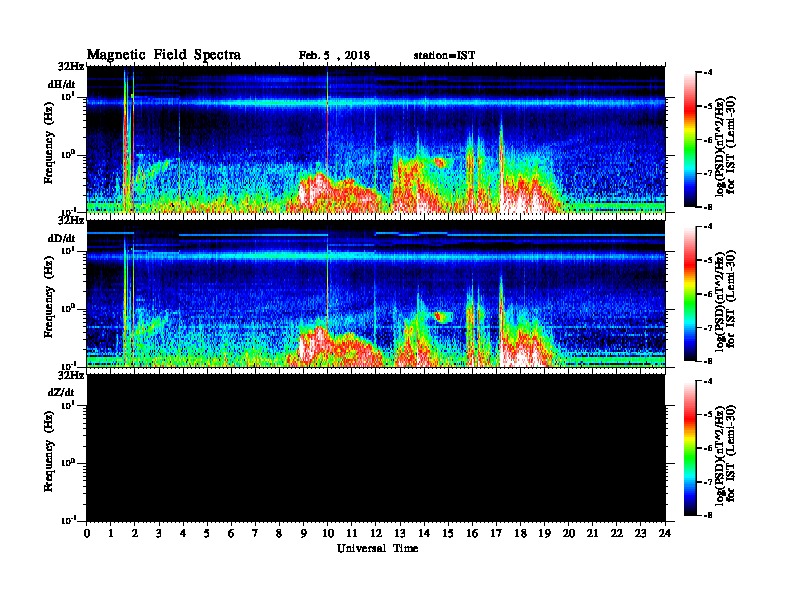The width and height of the screenshot is (792, 612).
Task: Click the "dH/dt" panel label
Action: [x=62, y=85]
